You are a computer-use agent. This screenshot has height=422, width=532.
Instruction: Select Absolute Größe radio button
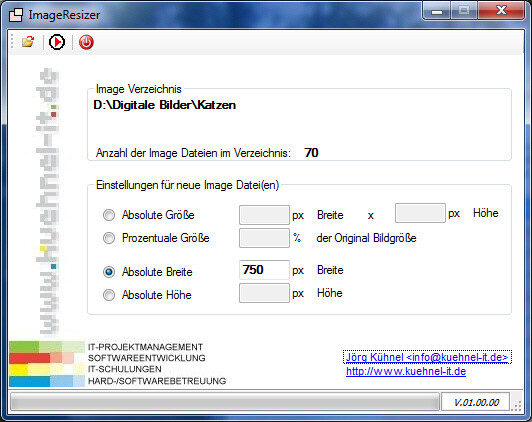click(109, 215)
